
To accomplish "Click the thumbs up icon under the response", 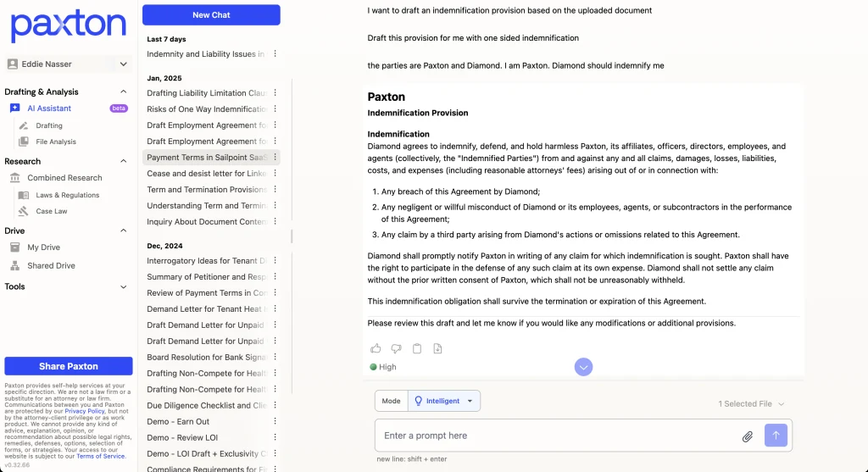I will point(376,348).
